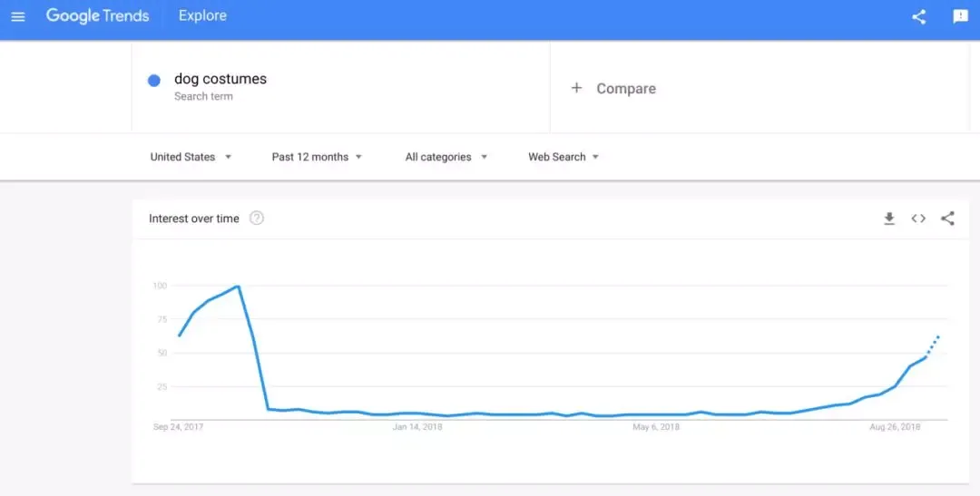Click the Compare button
The height and width of the screenshot is (496, 980).
(x=613, y=89)
